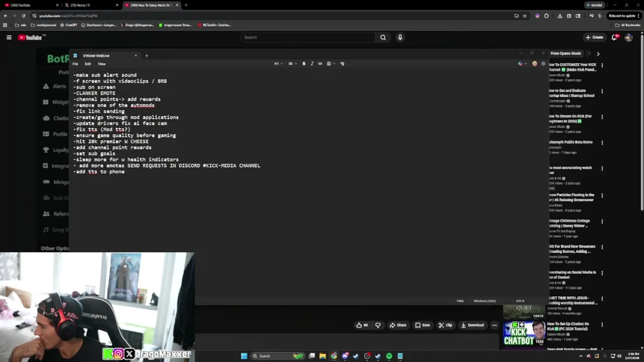Viewport: 644px width, 362px height.
Task: Open the Edit menu in Notepad
Action: point(88,64)
